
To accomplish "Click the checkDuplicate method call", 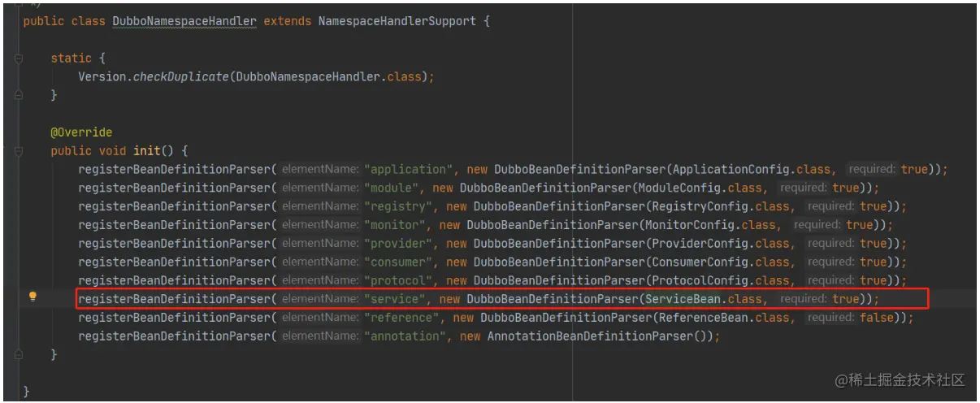I will 181,76.
